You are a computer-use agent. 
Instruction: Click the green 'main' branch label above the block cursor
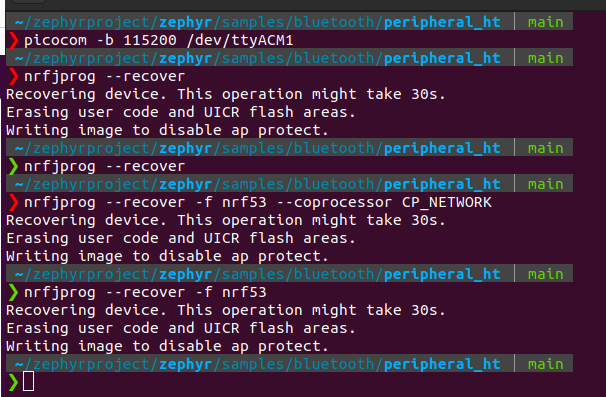545,364
